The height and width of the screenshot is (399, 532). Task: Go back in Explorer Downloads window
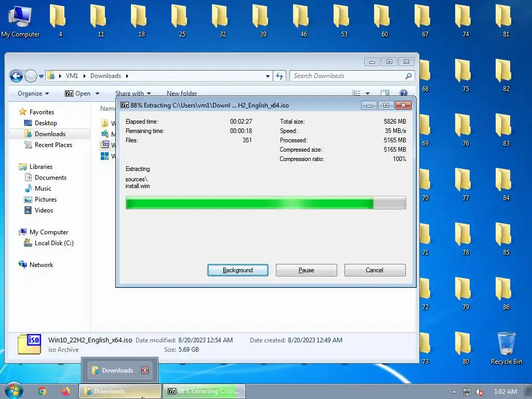(16, 76)
